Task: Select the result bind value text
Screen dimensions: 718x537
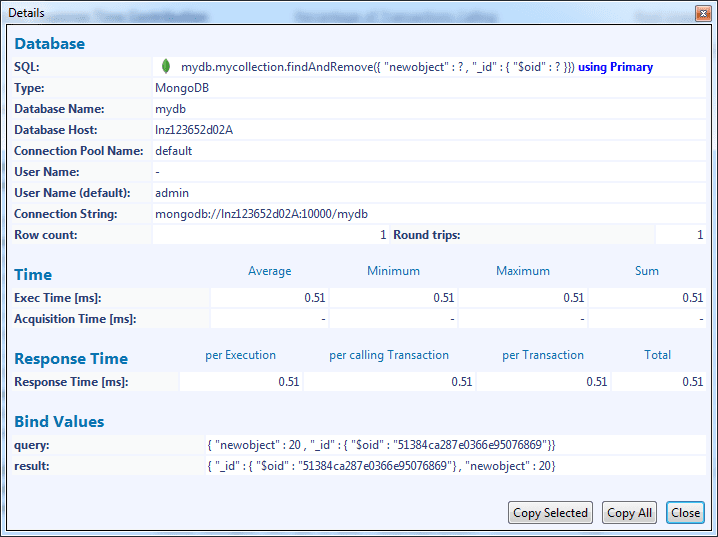Action: coord(381,466)
